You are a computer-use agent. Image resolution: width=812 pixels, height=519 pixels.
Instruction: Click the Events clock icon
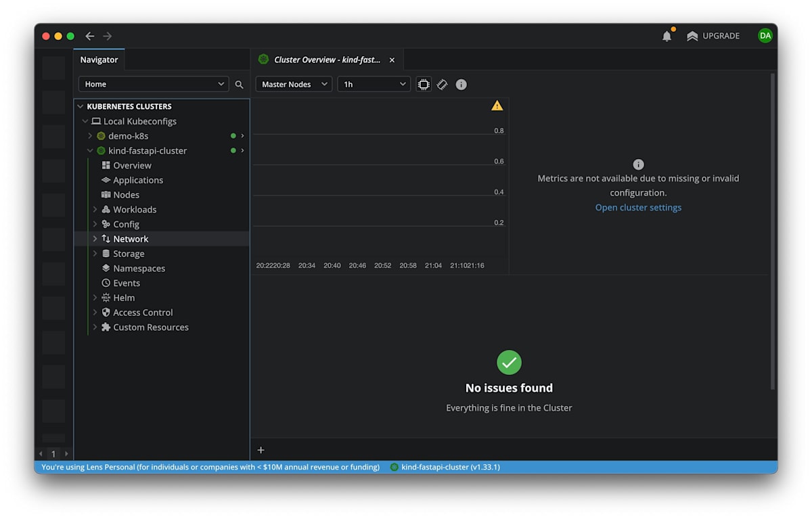click(x=106, y=283)
